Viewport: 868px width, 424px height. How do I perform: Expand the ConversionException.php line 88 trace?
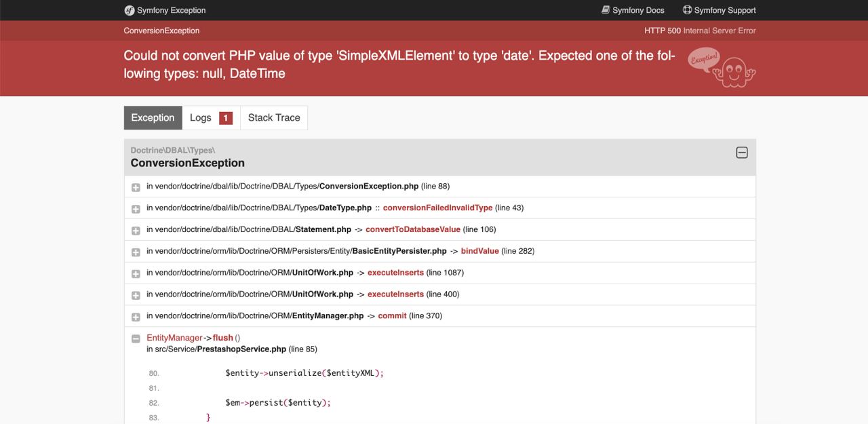[x=136, y=187]
